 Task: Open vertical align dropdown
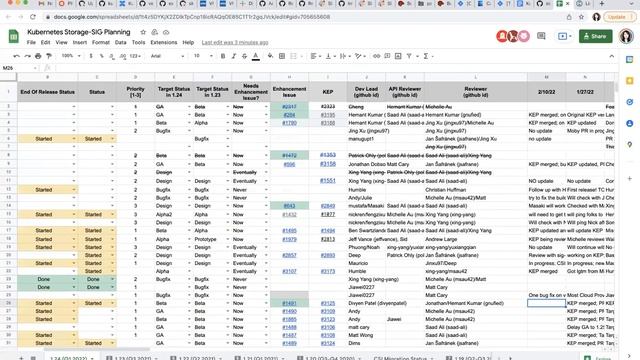[x=330, y=56]
